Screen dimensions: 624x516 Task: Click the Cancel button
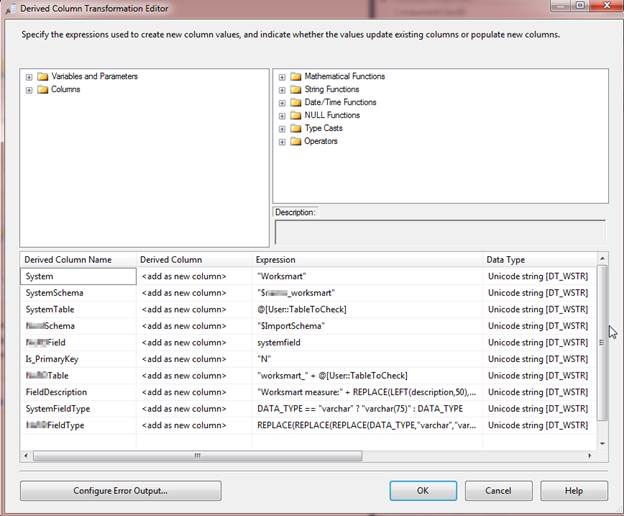pos(498,491)
